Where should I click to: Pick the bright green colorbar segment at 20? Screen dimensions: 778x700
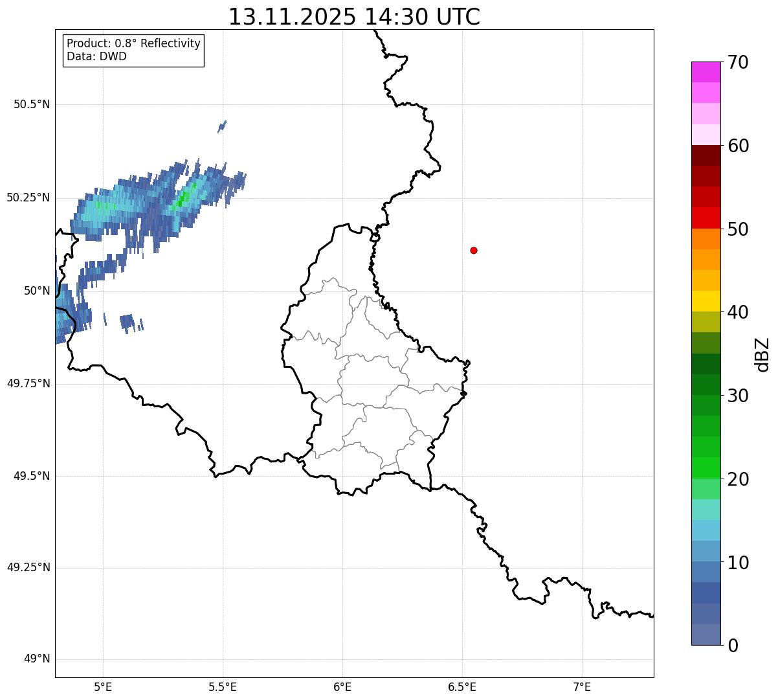706,468
